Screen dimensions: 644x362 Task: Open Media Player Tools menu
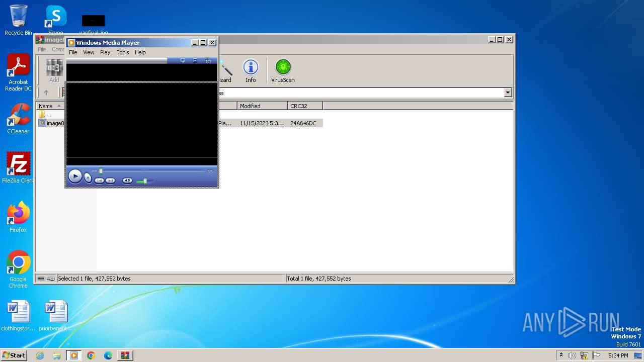123,52
